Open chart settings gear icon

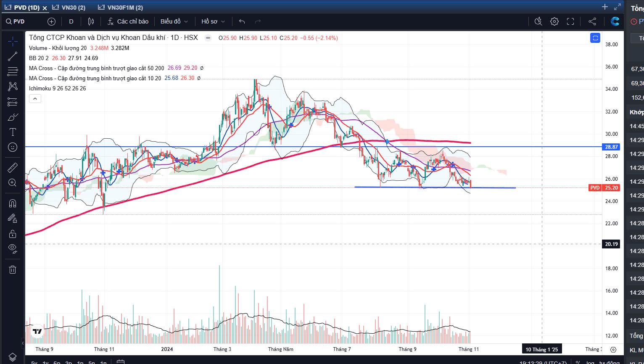click(554, 21)
